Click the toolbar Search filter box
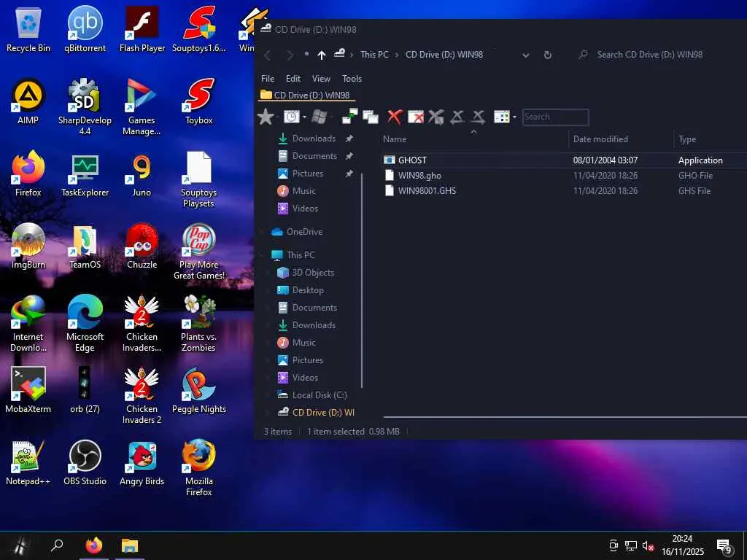 pos(555,117)
